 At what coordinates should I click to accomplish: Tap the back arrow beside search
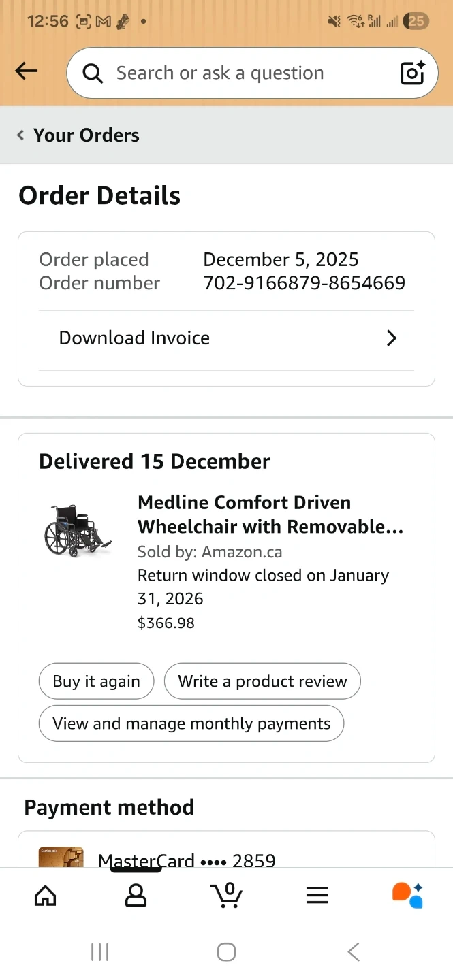point(27,71)
